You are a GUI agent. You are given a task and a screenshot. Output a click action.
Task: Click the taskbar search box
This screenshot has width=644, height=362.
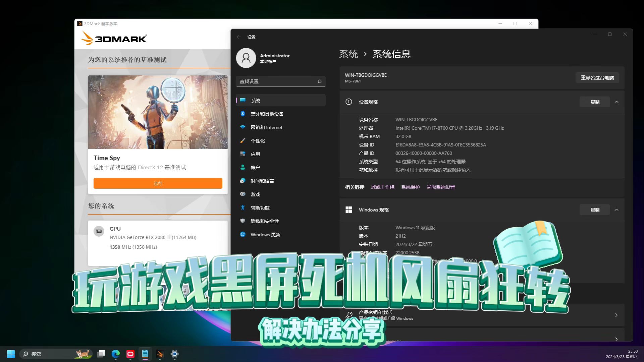[x=56, y=354]
